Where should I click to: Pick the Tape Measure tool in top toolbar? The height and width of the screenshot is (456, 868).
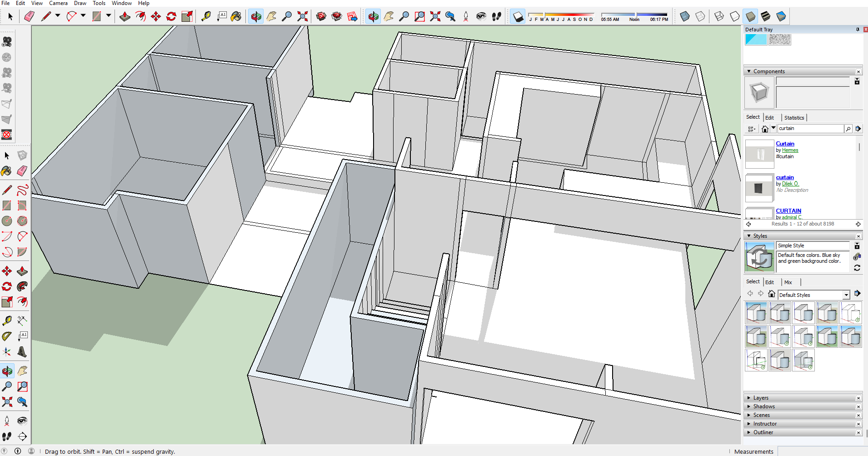(206, 17)
